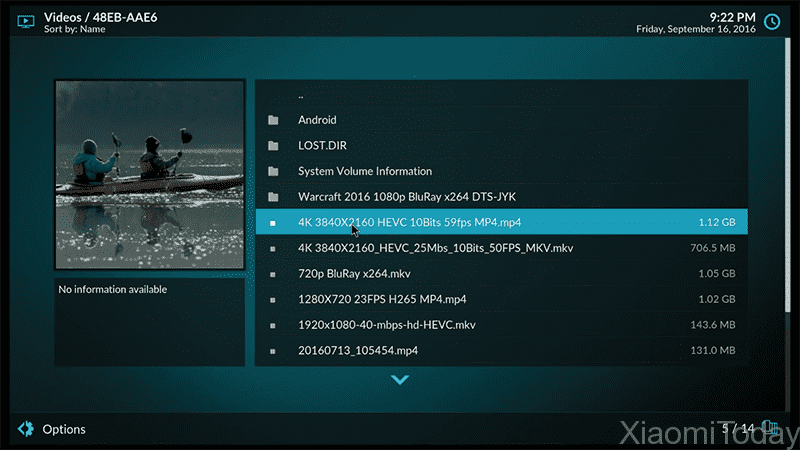The height and width of the screenshot is (450, 800).
Task: Go up to parent directory ".."
Action: pyautogui.click(x=301, y=95)
